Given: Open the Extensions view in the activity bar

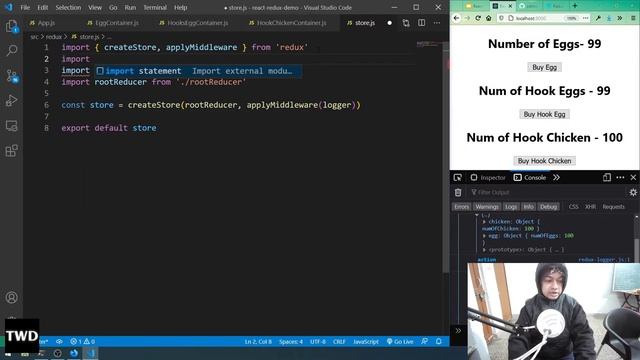Looking at the screenshot, I should [11, 151].
